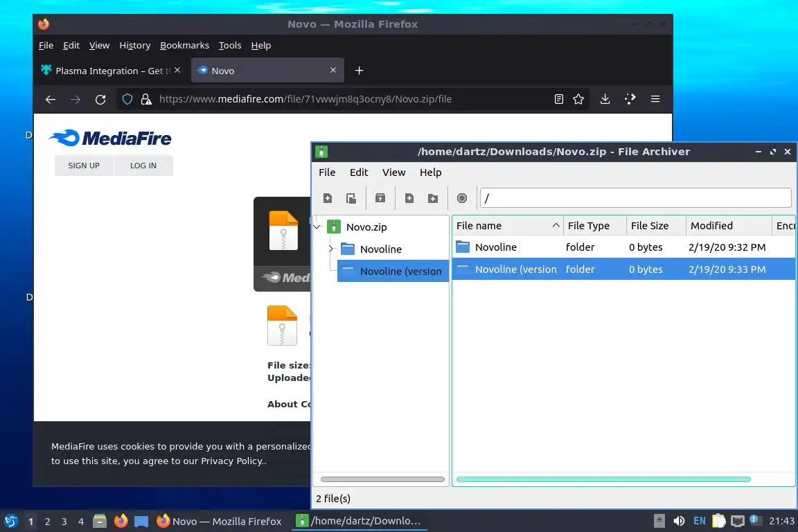Viewport: 798px width, 532px height.
Task: Switch to virtual desktop 2
Action: [47, 522]
